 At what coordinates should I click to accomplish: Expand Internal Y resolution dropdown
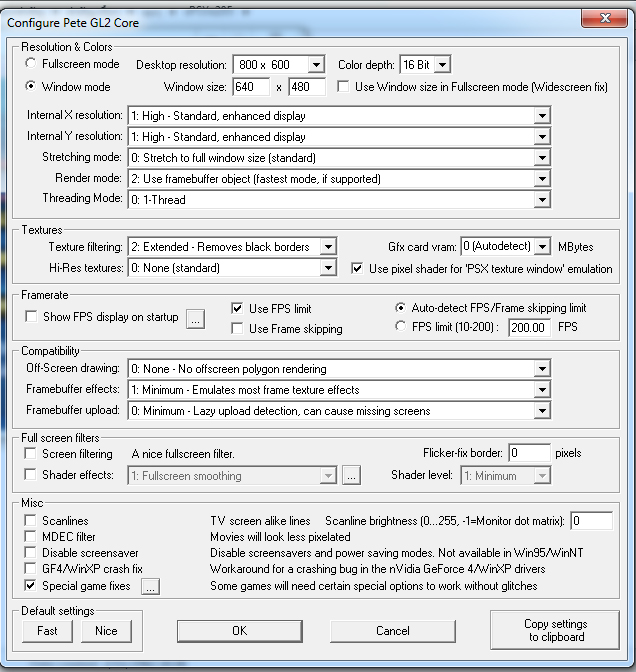[x=339, y=137]
